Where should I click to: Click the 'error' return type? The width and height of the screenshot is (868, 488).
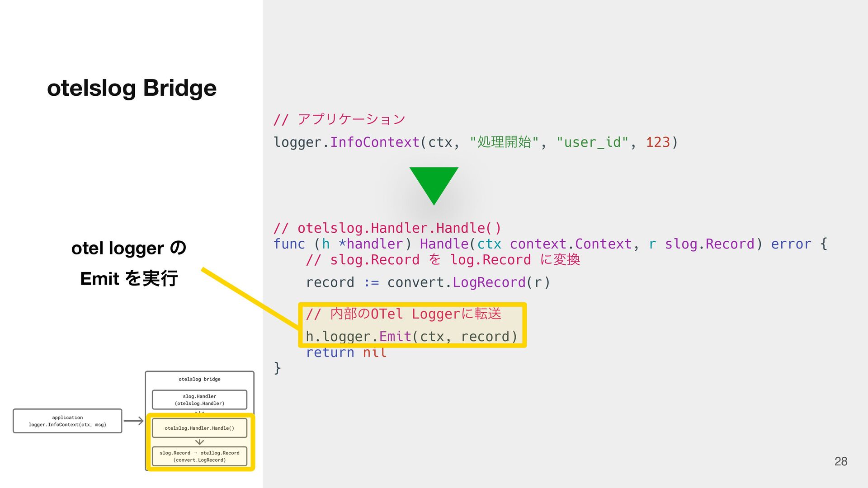791,244
